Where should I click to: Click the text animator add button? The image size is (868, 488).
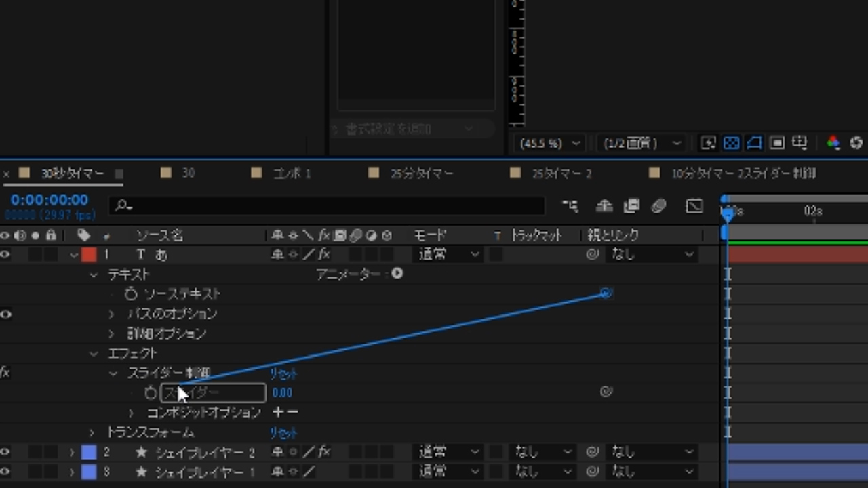(x=397, y=274)
